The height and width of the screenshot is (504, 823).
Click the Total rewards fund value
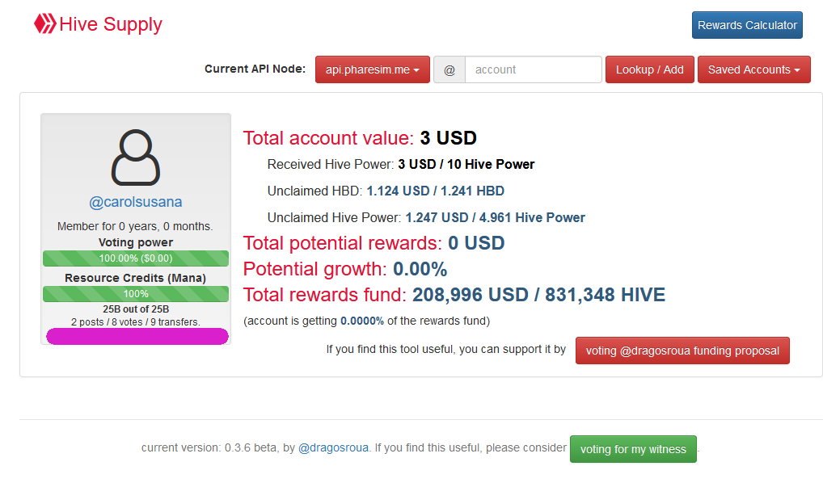pyautogui.click(x=538, y=295)
